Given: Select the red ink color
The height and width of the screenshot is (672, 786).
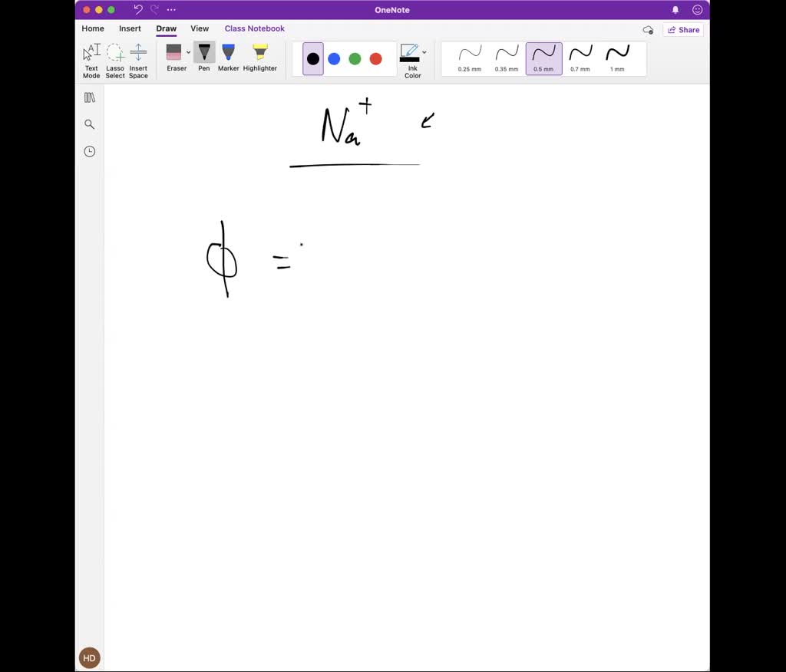Looking at the screenshot, I should pos(375,58).
